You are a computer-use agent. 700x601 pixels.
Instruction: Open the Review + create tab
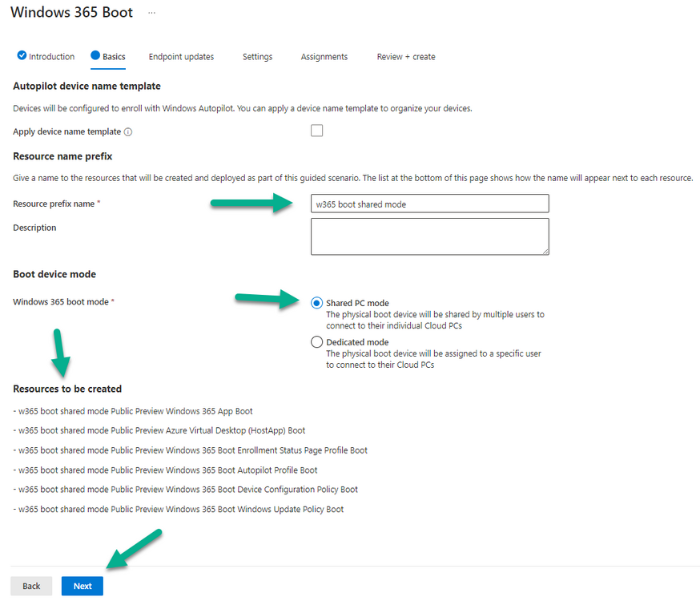coord(406,57)
